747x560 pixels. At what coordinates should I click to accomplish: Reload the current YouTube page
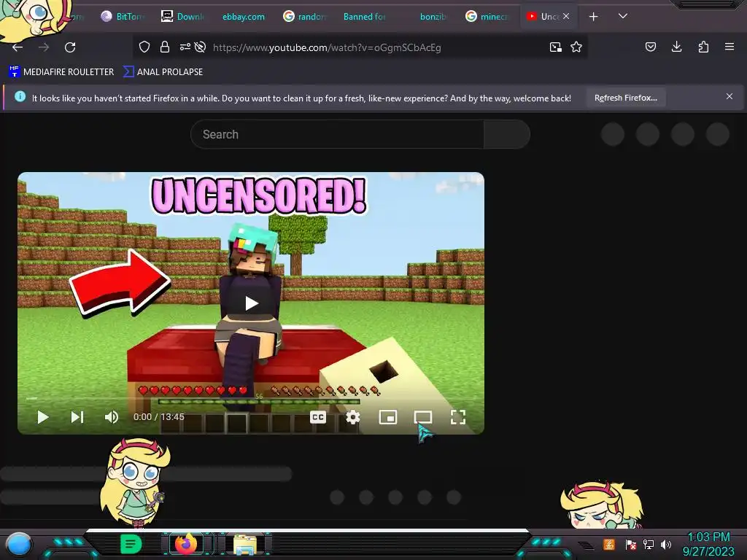[70, 47]
